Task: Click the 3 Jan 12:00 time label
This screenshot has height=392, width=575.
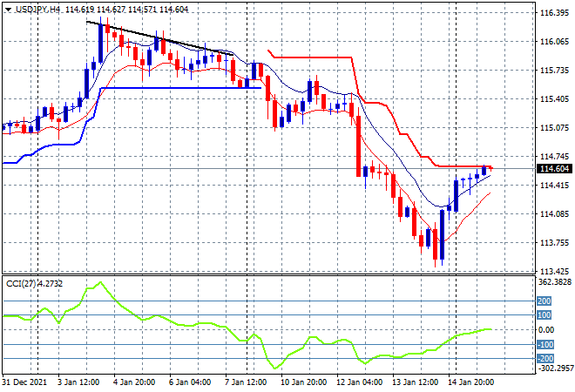Action: point(84,382)
